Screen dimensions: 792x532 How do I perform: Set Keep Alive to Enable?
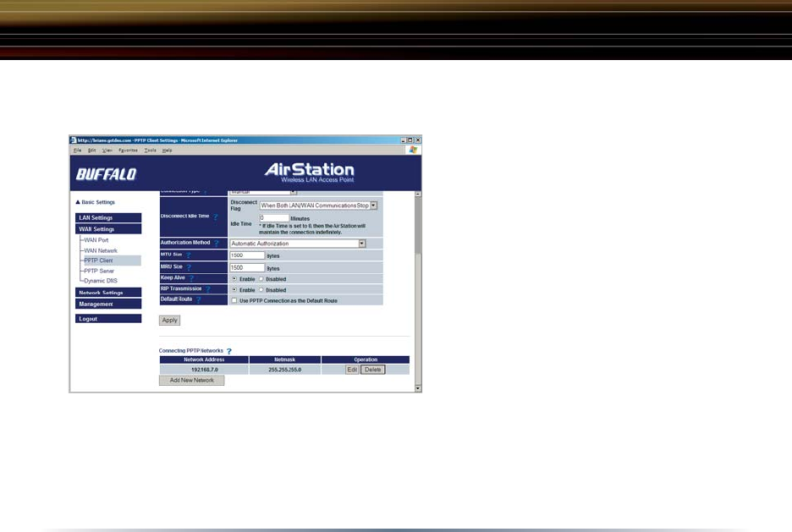point(234,278)
